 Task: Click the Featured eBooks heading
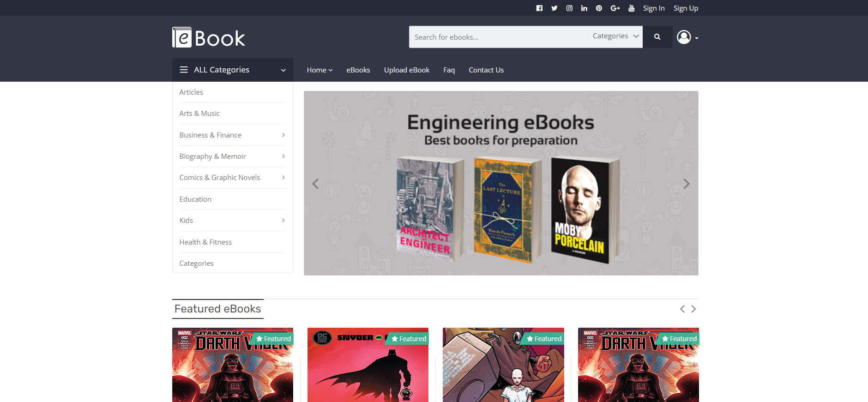218,309
